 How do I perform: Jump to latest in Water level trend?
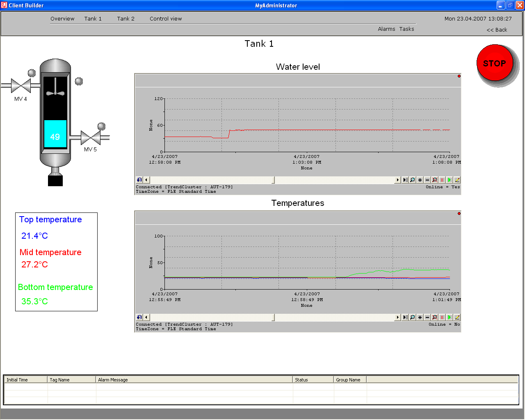pos(405,180)
